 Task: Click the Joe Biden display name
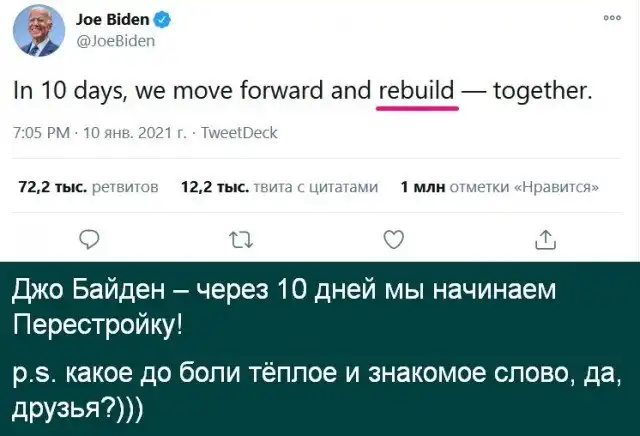pyautogui.click(x=111, y=20)
